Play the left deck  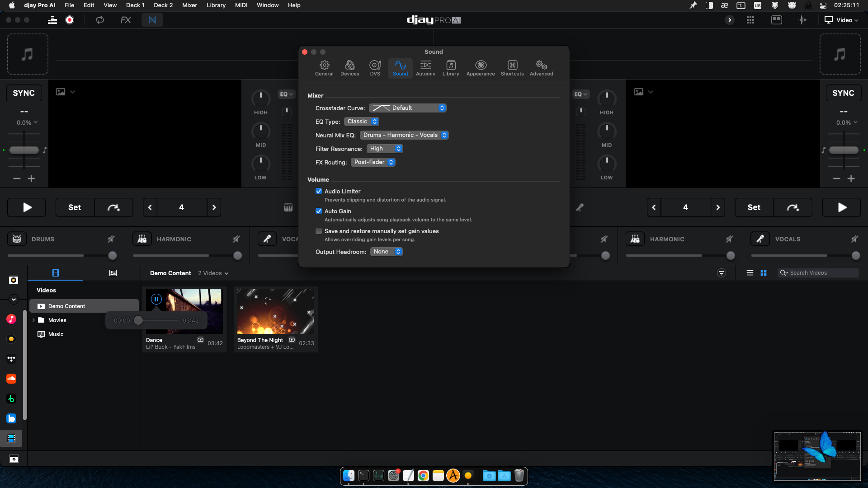(27, 207)
